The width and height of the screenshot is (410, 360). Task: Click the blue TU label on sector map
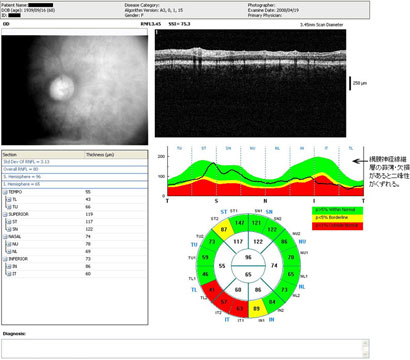tap(194, 244)
